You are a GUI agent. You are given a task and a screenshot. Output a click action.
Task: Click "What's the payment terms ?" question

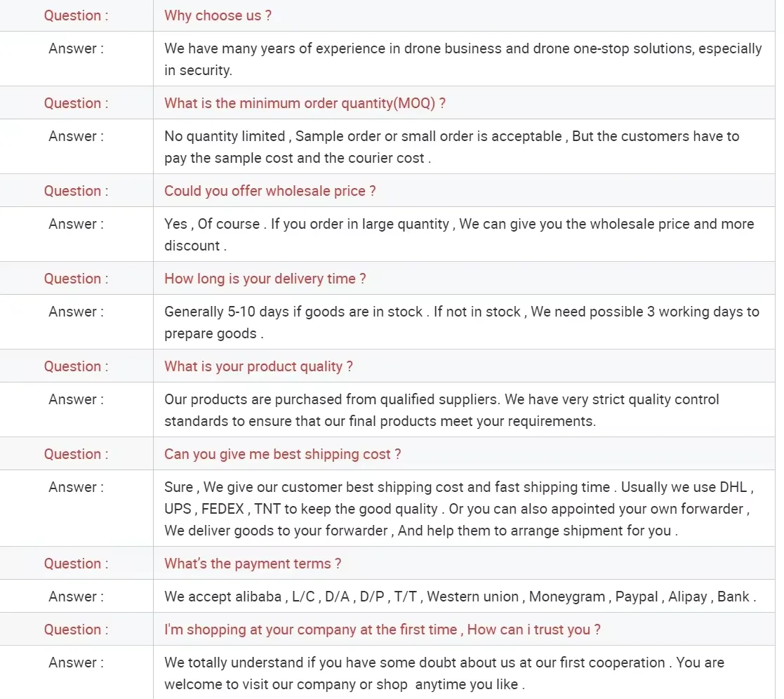[x=253, y=564]
